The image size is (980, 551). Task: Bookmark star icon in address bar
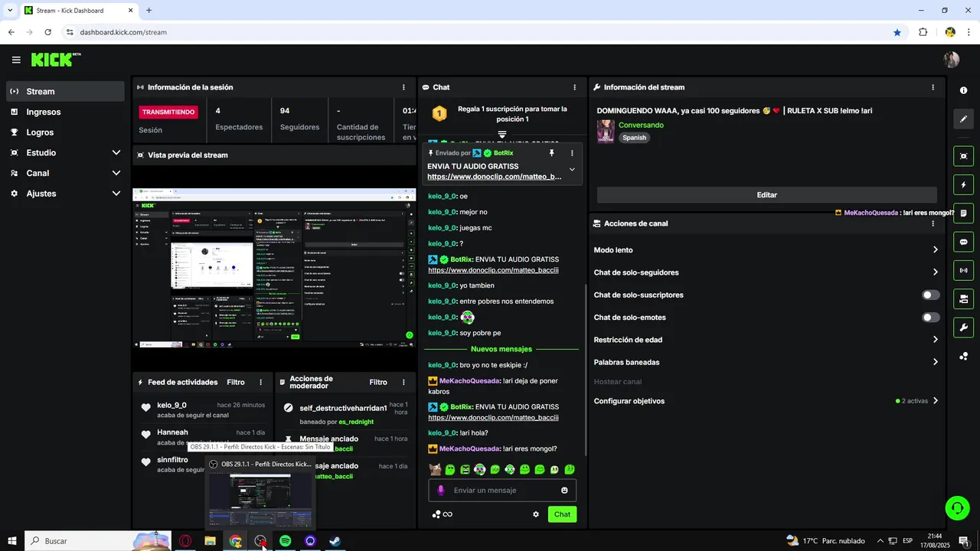click(897, 32)
